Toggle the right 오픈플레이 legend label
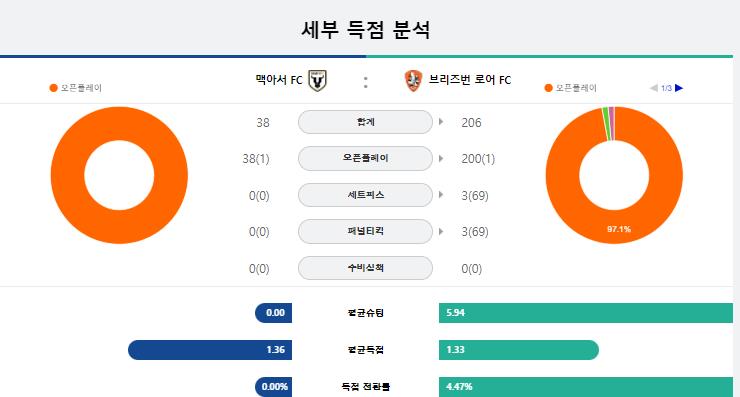Viewport: 740px width, 397px height. 576,88
